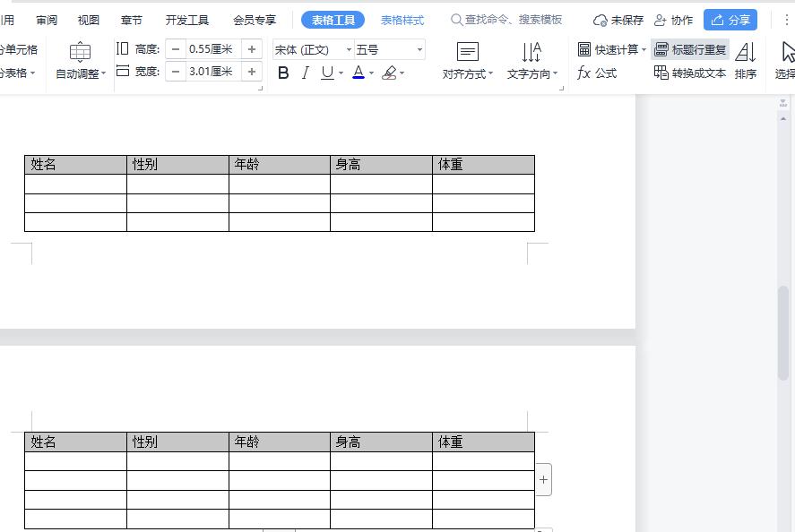Click the Italic formatting icon
Image resolution: width=795 pixels, height=532 pixels.
pos(305,73)
